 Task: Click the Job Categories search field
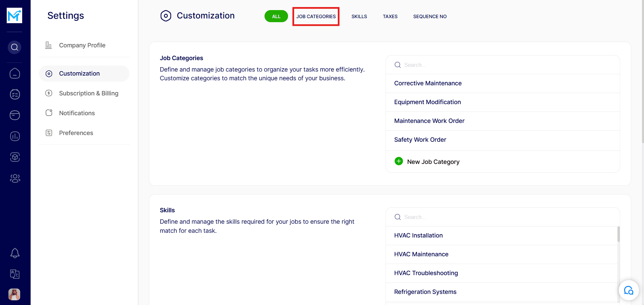[504, 65]
